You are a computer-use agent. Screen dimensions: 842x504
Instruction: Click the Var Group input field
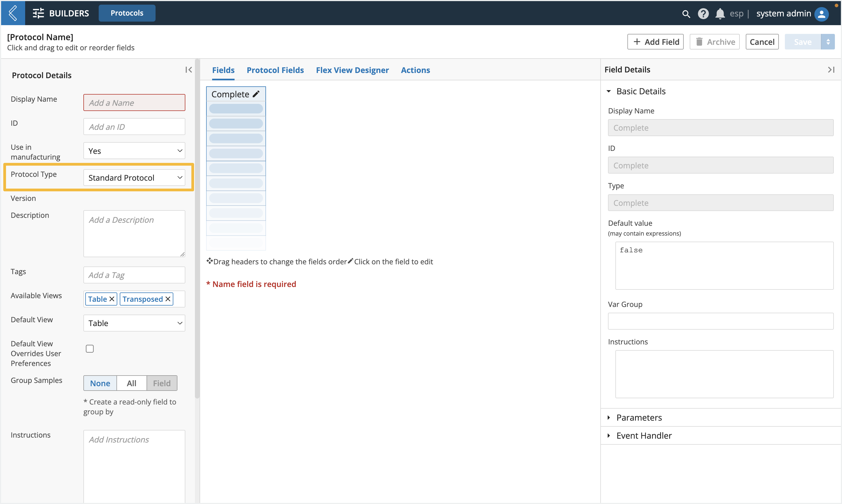click(720, 321)
